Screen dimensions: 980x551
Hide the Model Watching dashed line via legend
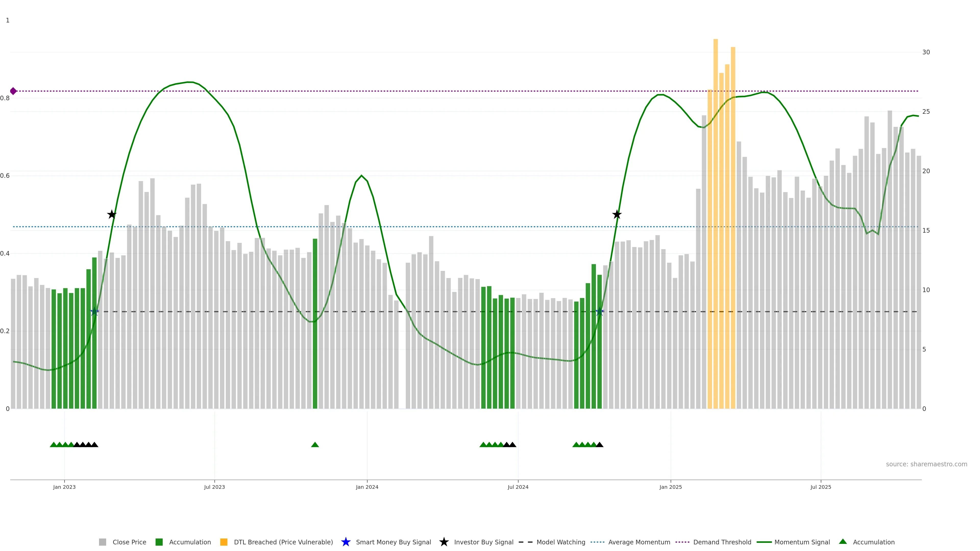pyautogui.click(x=560, y=542)
